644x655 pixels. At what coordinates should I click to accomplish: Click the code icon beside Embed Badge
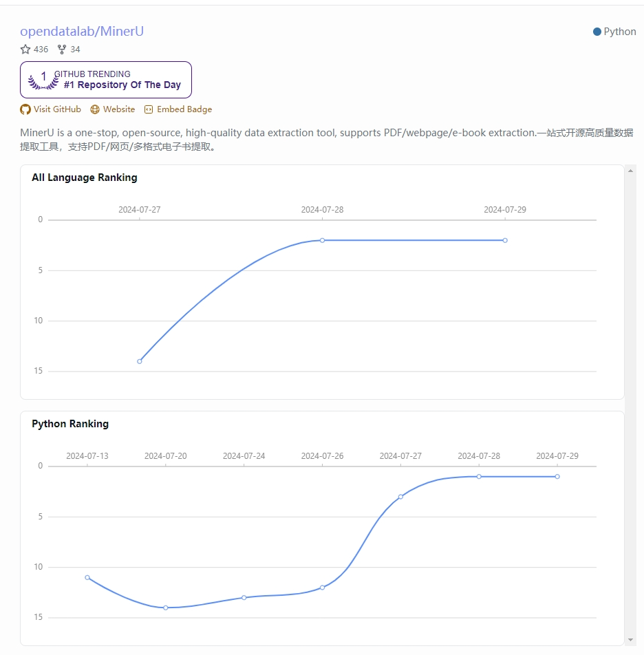149,109
